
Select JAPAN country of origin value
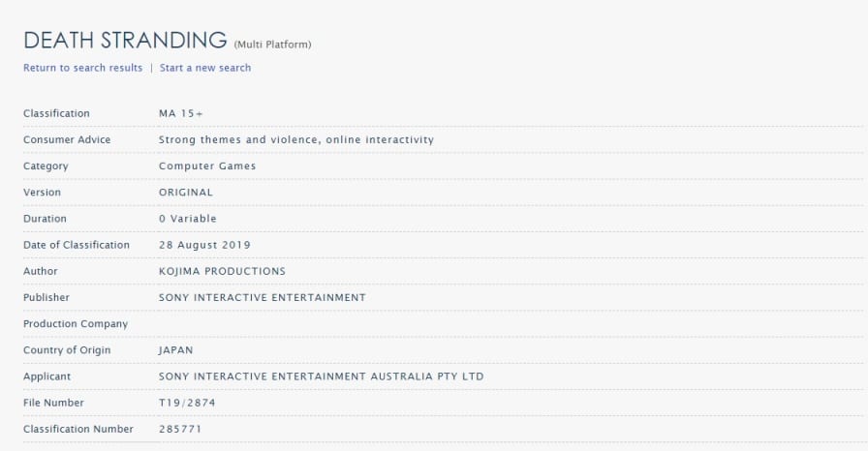pos(175,350)
